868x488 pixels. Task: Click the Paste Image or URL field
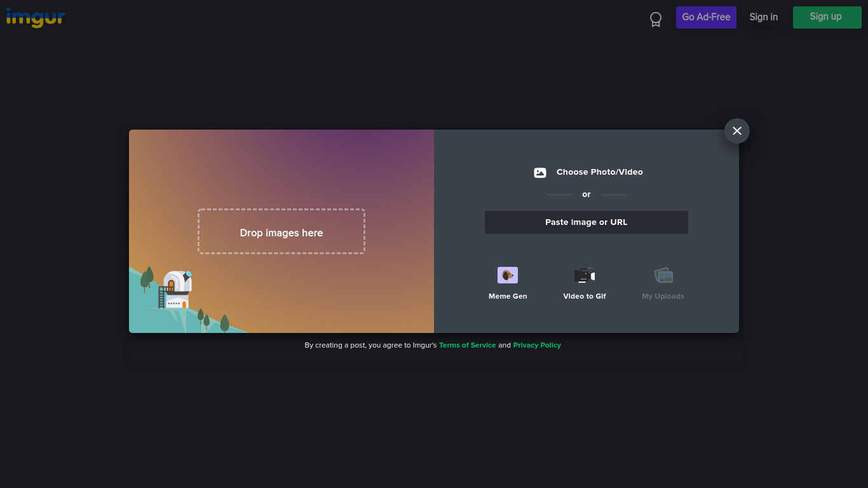(x=587, y=222)
